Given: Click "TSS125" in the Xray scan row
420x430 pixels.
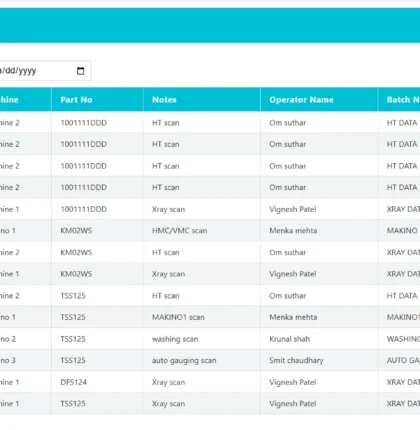Looking at the screenshot, I should coord(73,404).
